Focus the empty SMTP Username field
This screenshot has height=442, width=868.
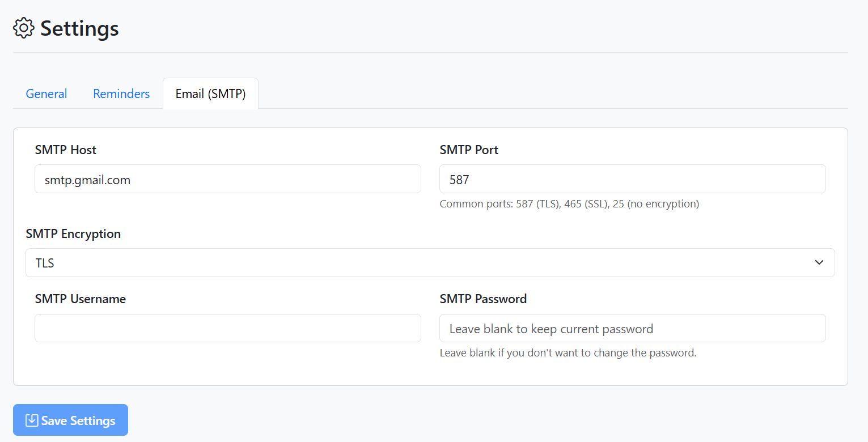(227, 328)
